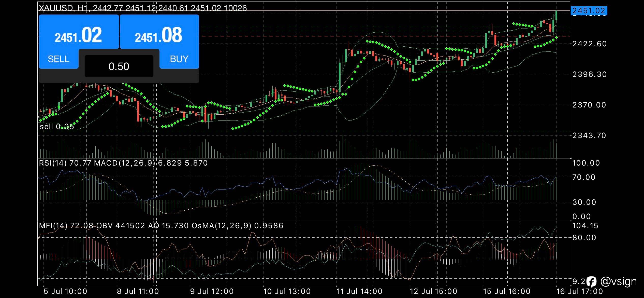Viewport: 644px width, 298px height.
Task: Click the OBV 441502 indicator label
Action: click(x=121, y=226)
